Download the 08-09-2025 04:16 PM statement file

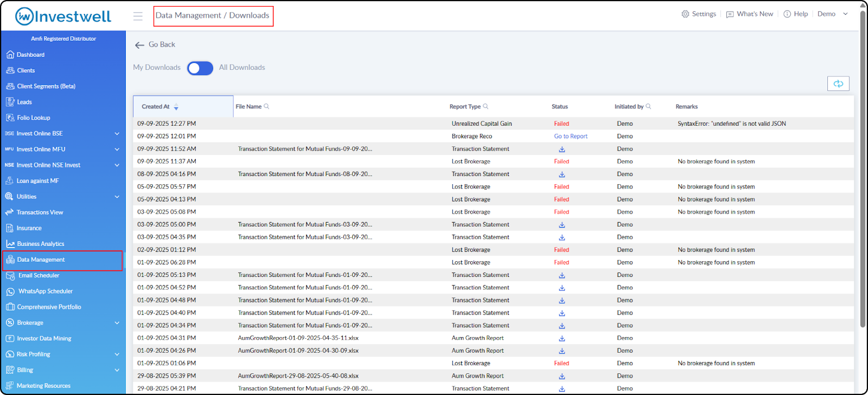[x=562, y=174]
